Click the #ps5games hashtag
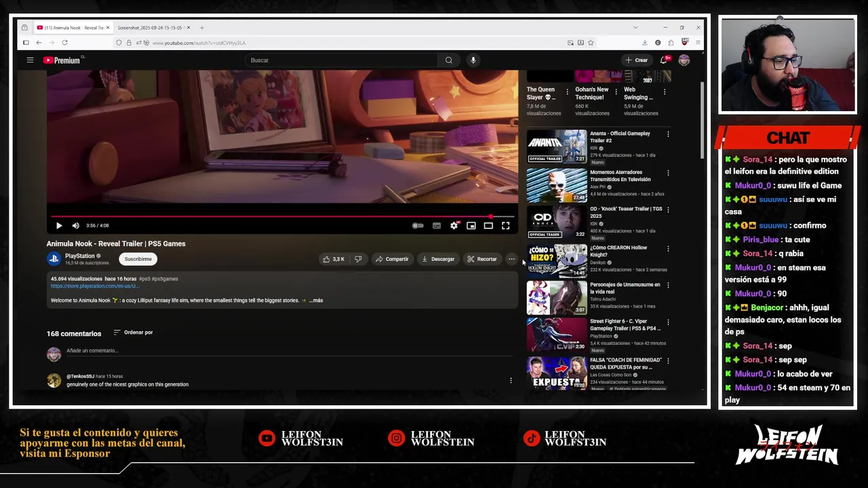The height and width of the screenshot is (488, 868). click(x=165, y=279)
